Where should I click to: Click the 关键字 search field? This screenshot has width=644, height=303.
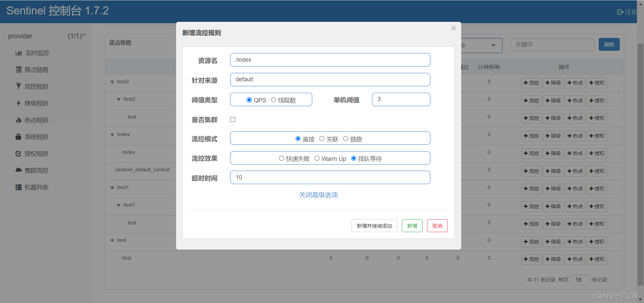click(x=552, y=44)
